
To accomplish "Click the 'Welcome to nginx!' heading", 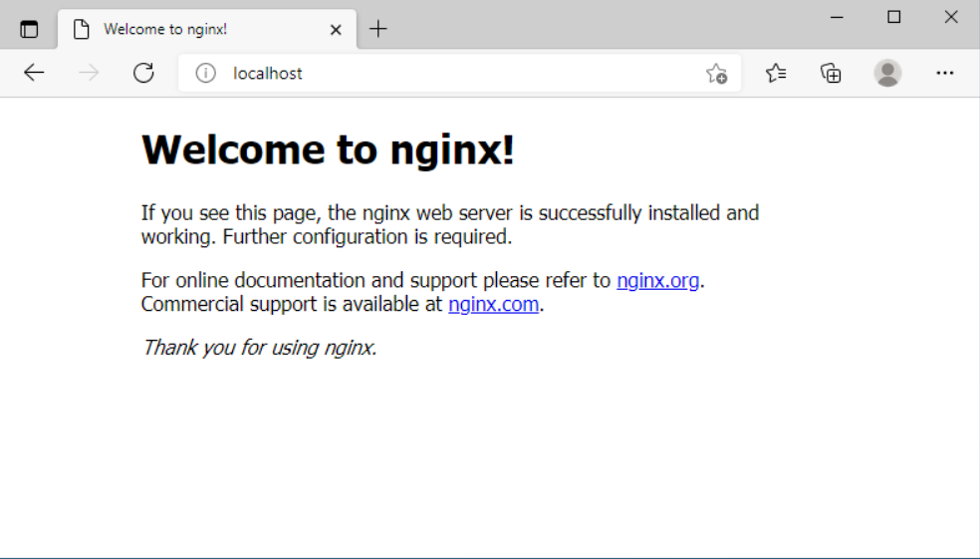I will pos(328,150).
